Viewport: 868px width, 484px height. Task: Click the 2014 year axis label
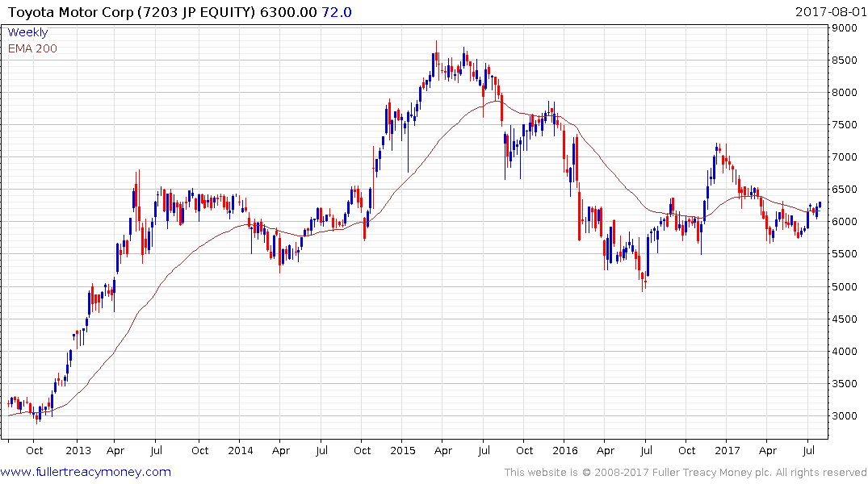click(x=241, y=451)
